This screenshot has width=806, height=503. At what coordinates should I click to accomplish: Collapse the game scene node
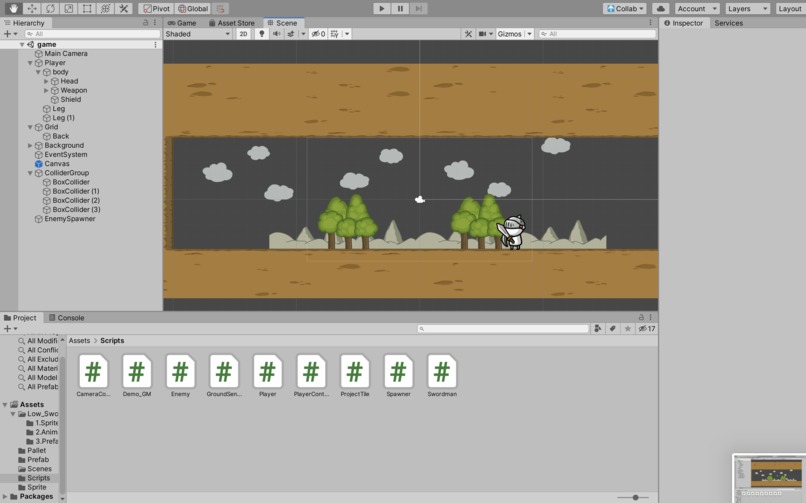pos(22,45)
